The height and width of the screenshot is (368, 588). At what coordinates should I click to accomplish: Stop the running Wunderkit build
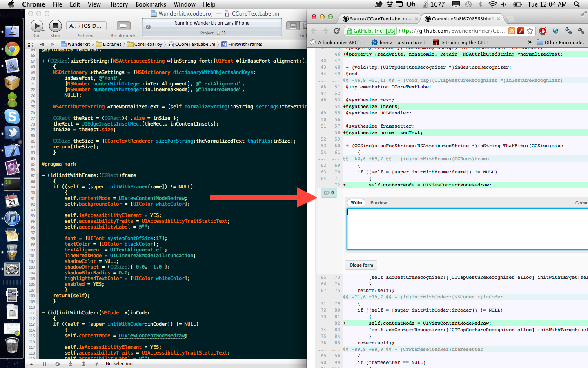click(x=55, y=26)
